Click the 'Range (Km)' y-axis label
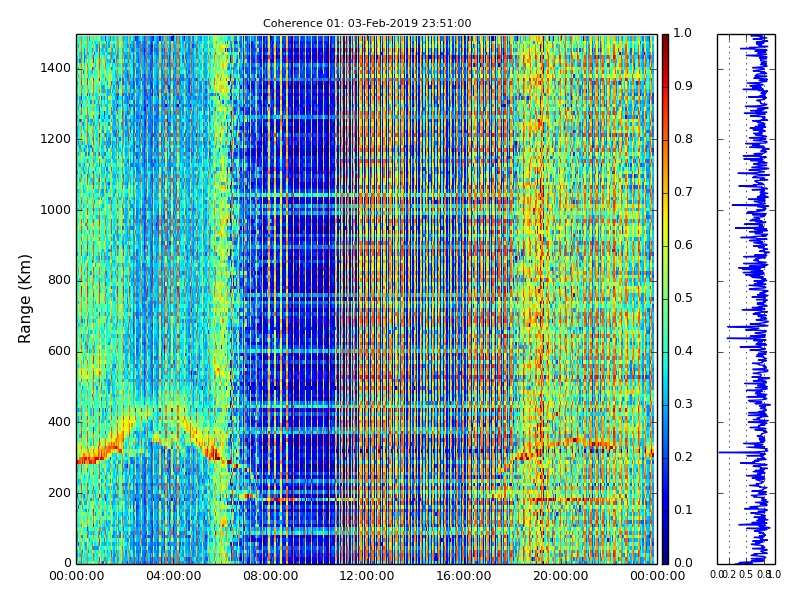The width and height of the screenshot is (800, 600). click(24, 299)
